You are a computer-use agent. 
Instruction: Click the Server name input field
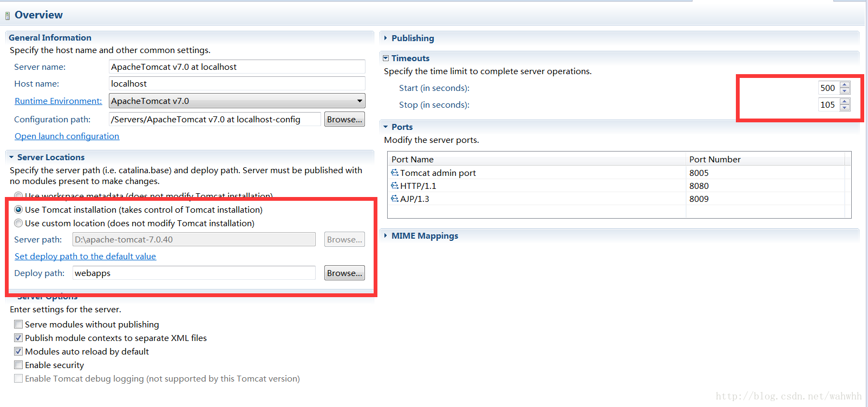237,67
